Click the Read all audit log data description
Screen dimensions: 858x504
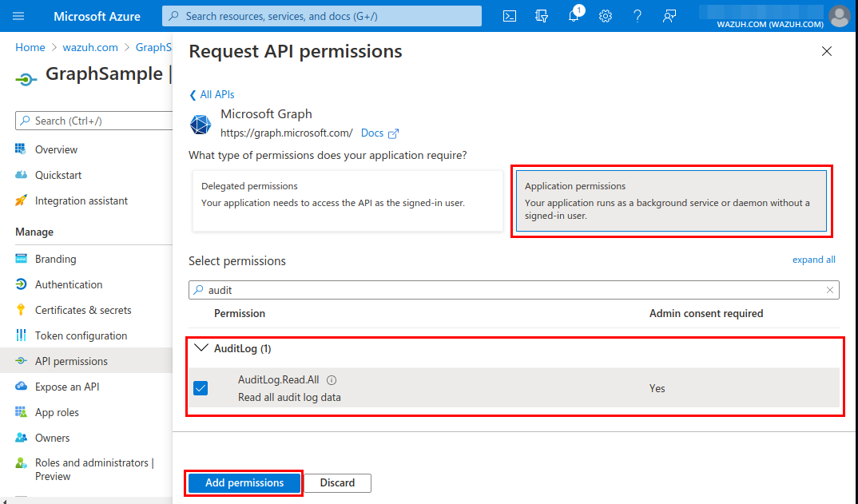pyautogui.click(x=289, y=397)
